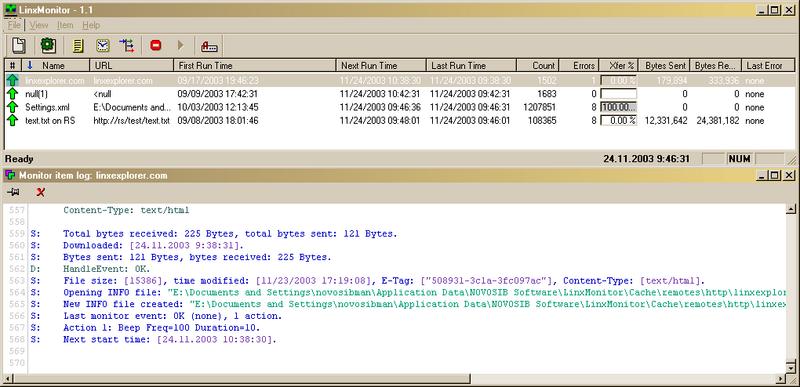Sort by the Errors column header

coord(579,65)
